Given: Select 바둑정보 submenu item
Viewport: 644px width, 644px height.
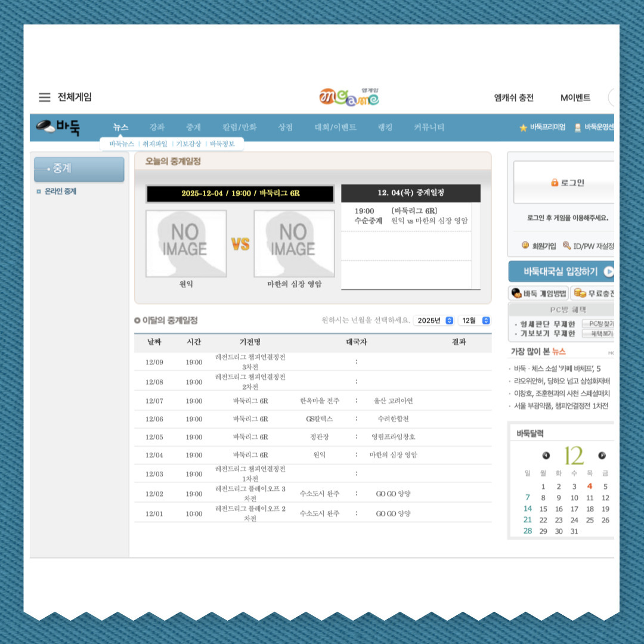Looking at the screenshot, I should [x=222, y=144].
